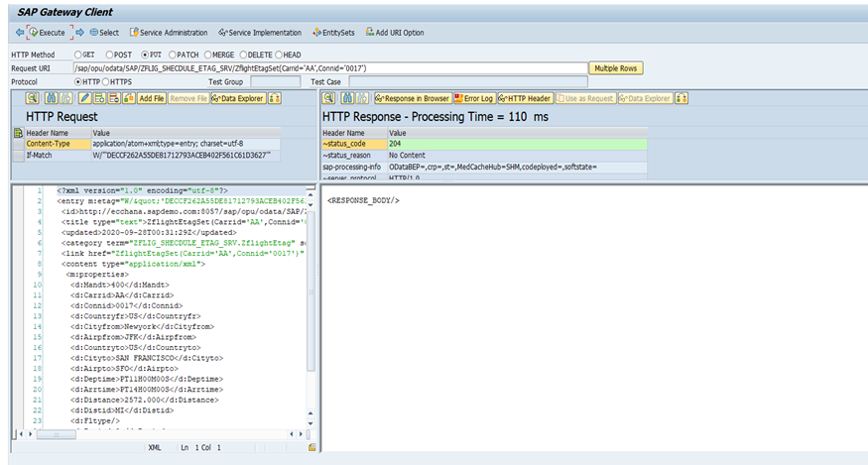Open the Select option in toolbar
Viewport: 868px width, 465px height.
click(x=104, y=33)
